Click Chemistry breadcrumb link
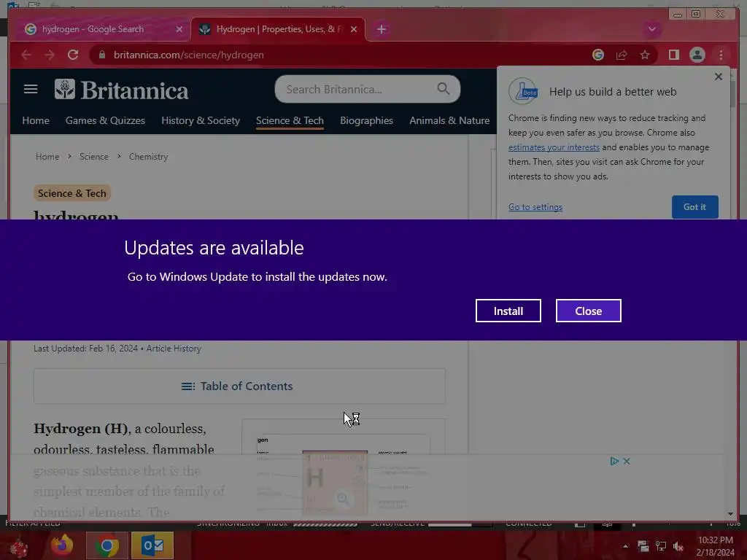 point(148,157)
